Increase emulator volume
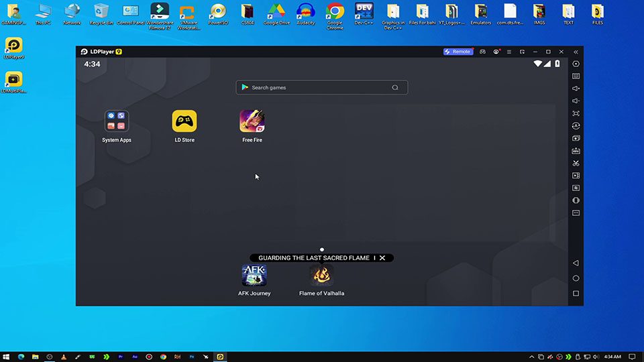This screenshot has height=362, width=644. (x=576, y=88)
